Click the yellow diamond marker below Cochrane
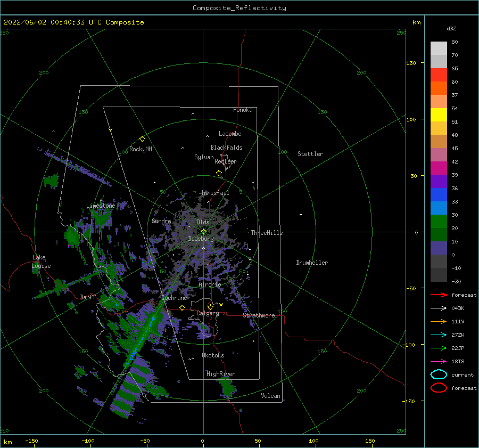The width and height of the screenshot is (479, 448). [x=183, y=307]
